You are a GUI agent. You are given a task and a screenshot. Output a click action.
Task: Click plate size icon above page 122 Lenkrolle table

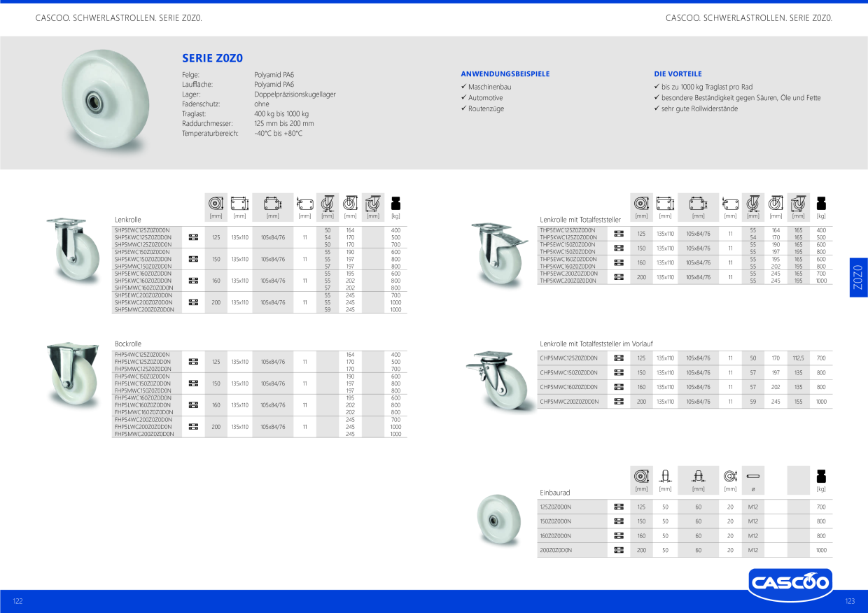239,203
